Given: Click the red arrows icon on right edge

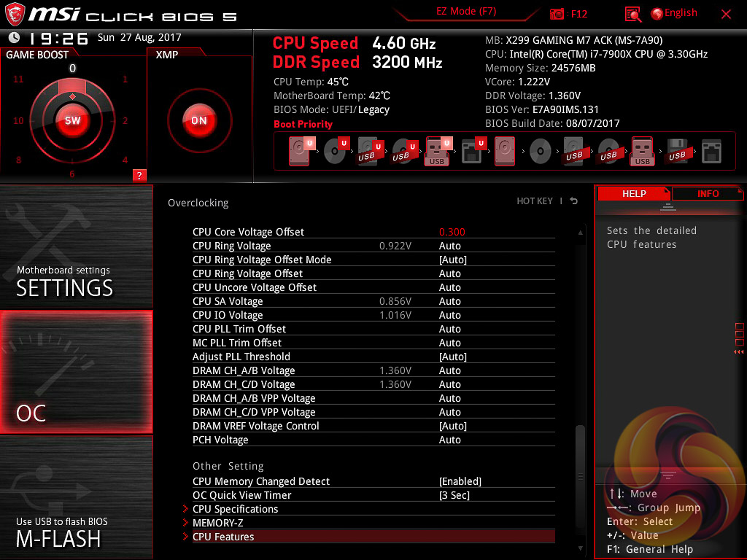Looking at the screenshot, I should pos(739,352).
